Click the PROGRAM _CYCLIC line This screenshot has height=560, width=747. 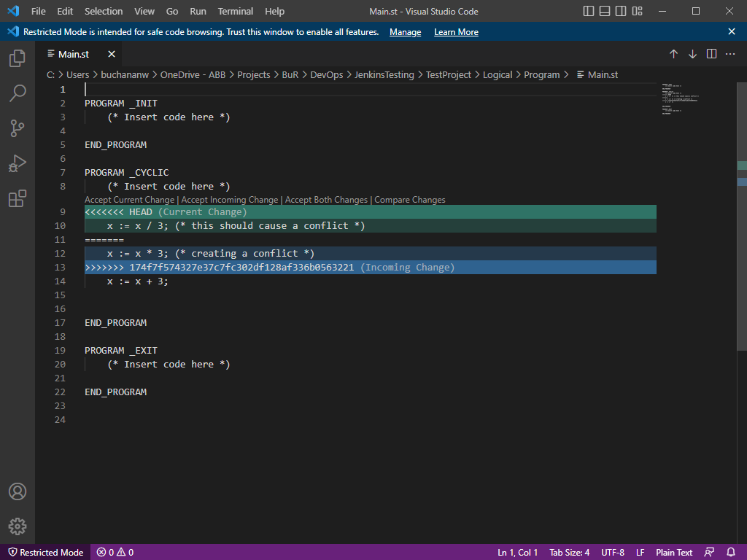pyautogui.click(x=127, y=172)
